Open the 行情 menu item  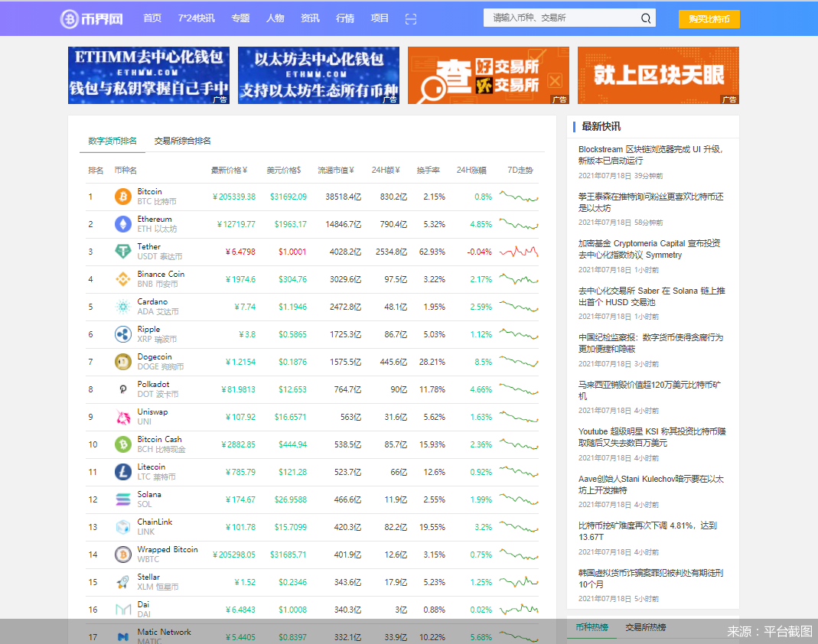tap(344, 18)
